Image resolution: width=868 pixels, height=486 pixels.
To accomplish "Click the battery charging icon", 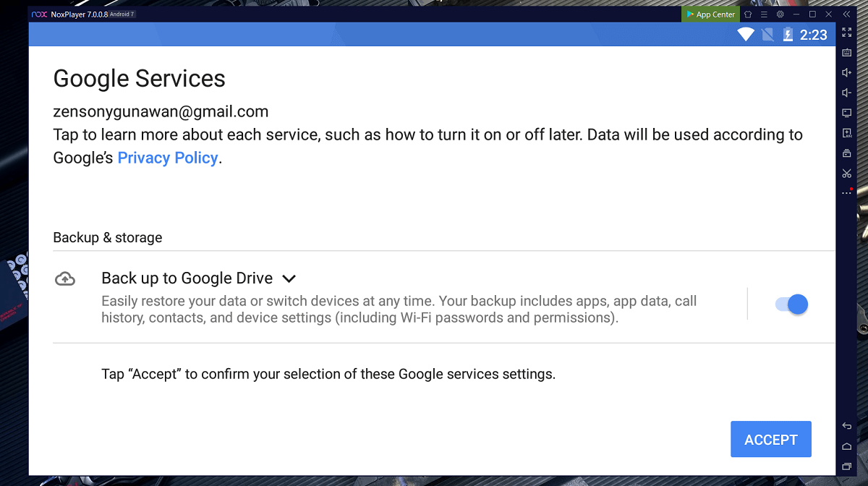I will (x=788, y=35).
